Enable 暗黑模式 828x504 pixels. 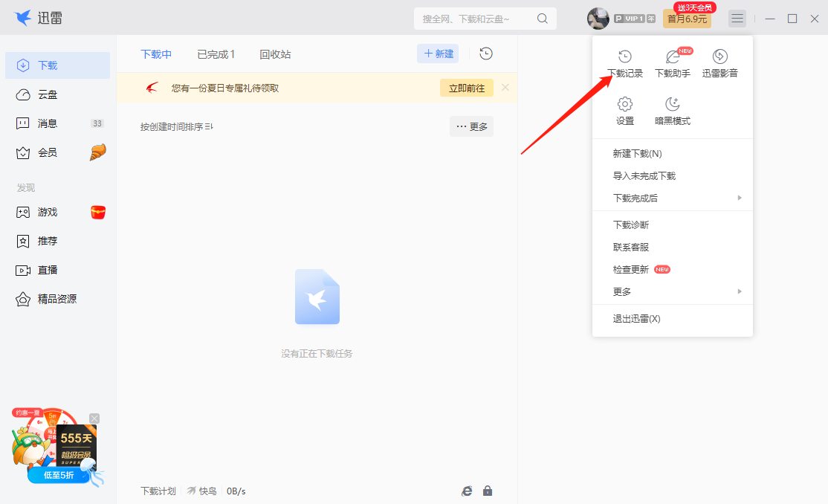tap(672, 112)
